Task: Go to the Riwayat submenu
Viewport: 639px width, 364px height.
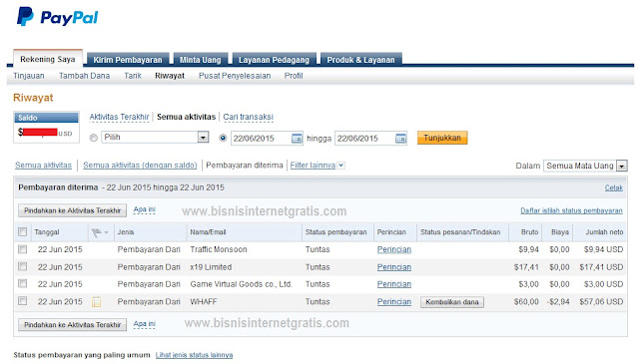Action: click(170, 76)
